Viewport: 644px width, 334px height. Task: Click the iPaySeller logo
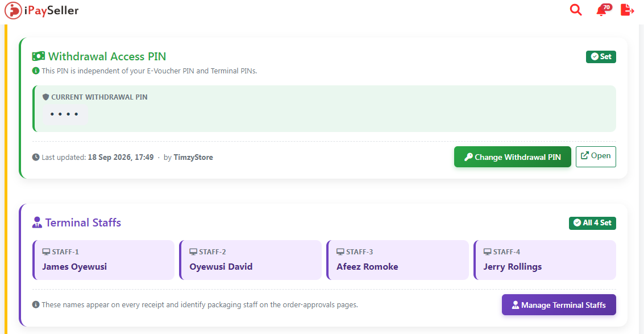(x=41, y=11)
